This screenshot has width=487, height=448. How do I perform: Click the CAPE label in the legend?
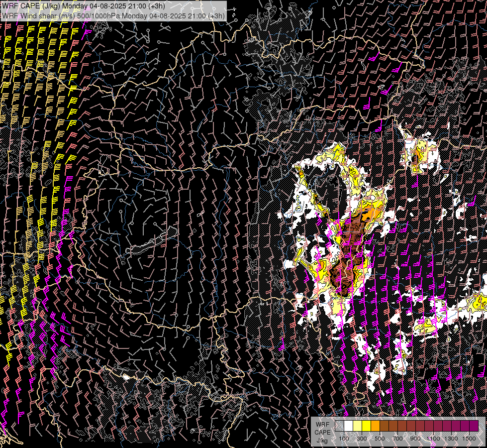(323, 433)
